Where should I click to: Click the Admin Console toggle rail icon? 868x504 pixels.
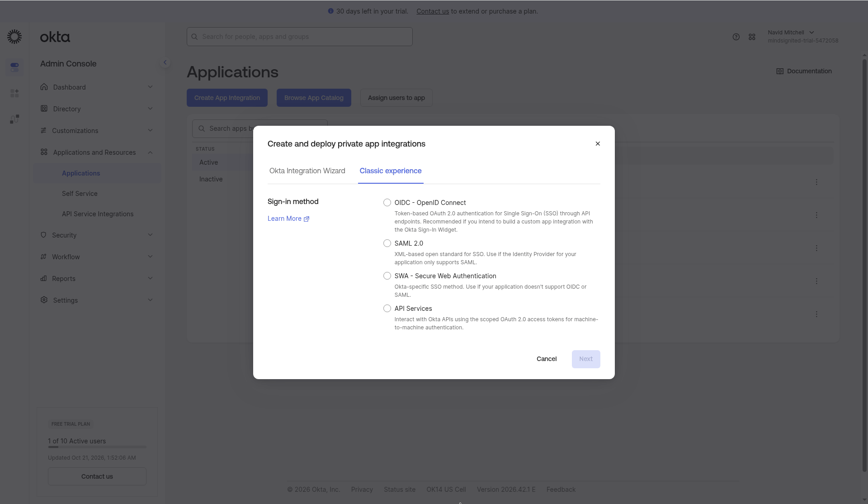pos(14,67)
